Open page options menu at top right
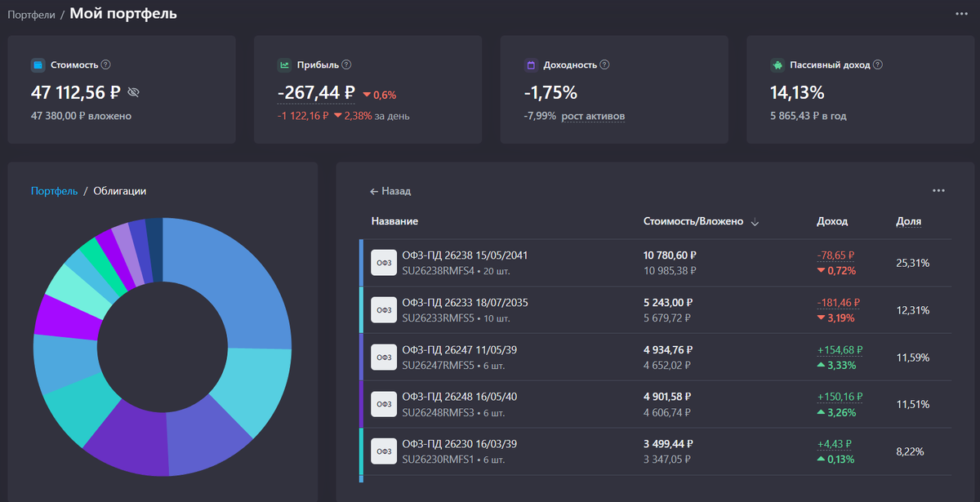980x502 pixels. pos(961,14)
